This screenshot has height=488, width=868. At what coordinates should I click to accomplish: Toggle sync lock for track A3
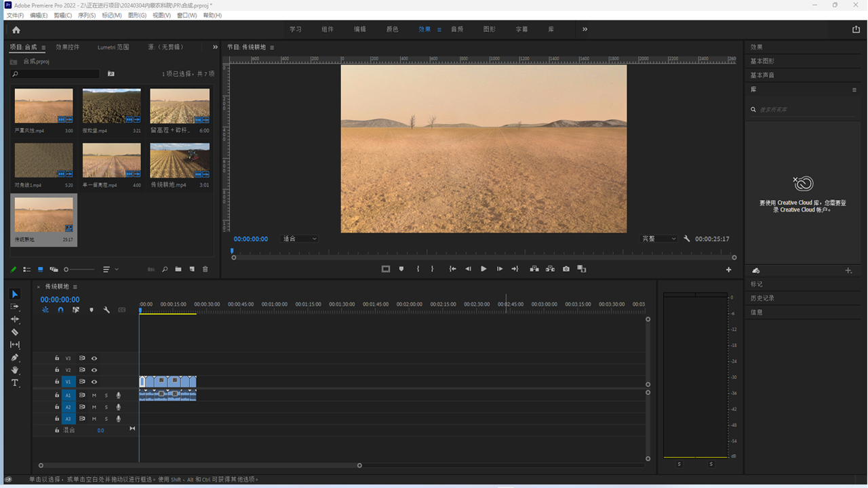(82, 419)
